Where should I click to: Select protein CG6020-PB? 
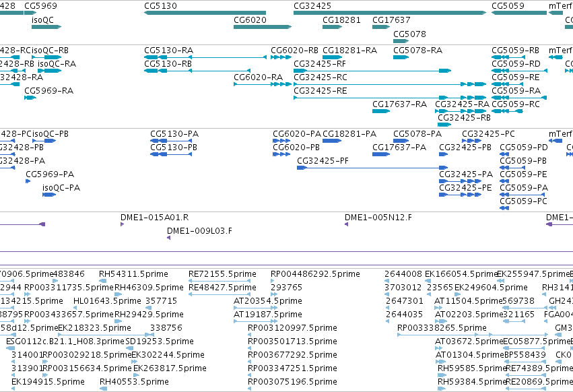281,154
